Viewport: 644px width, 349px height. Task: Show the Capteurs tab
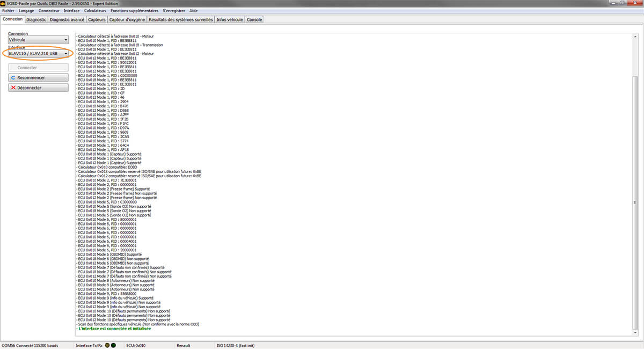click(x=97, y=20)
